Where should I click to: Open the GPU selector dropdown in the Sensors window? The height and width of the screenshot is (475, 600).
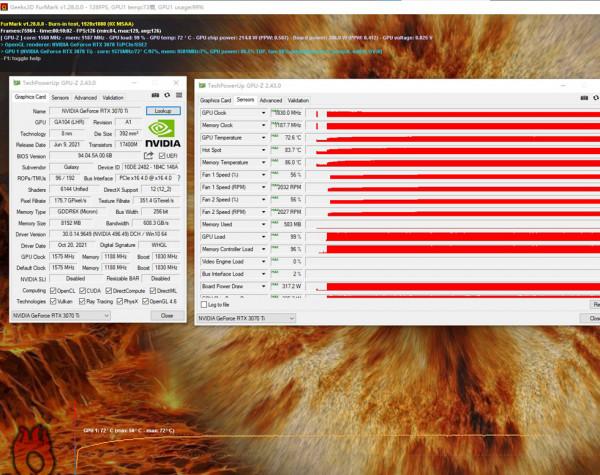291,318
